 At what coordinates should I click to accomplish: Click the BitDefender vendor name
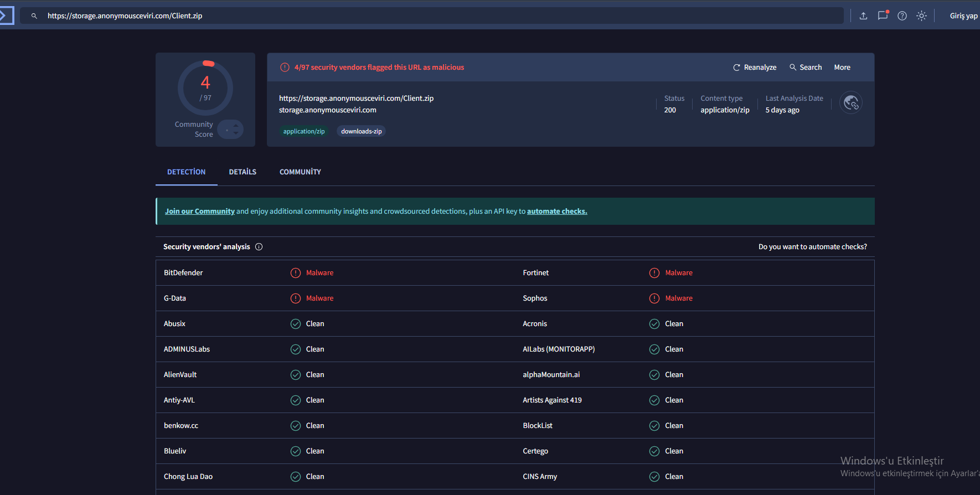click(183, 273)
